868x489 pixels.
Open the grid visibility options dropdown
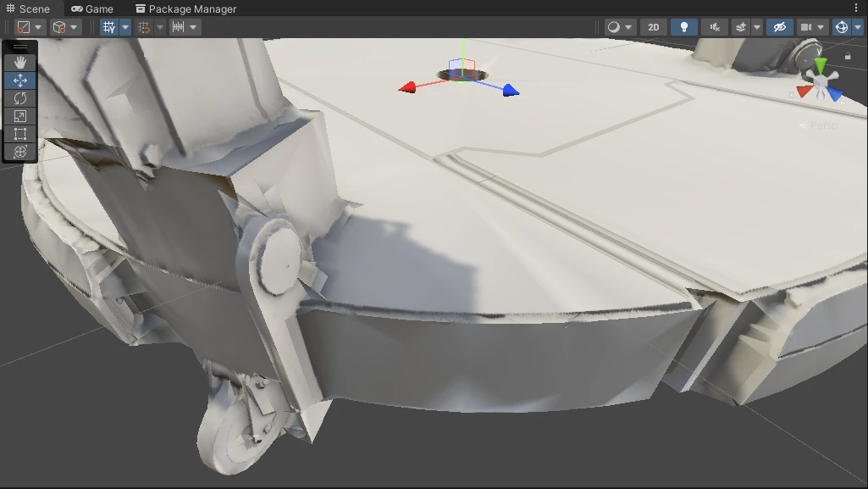tap(125, 27)
